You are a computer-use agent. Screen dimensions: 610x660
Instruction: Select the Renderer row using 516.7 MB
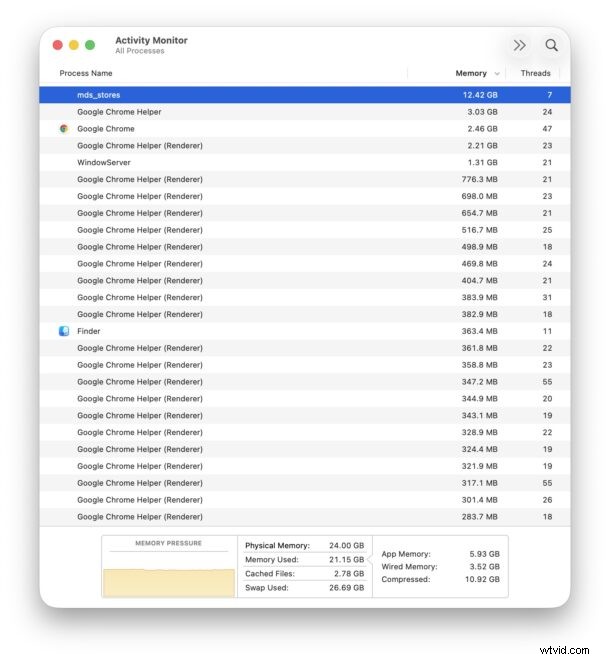coord(305,230)
